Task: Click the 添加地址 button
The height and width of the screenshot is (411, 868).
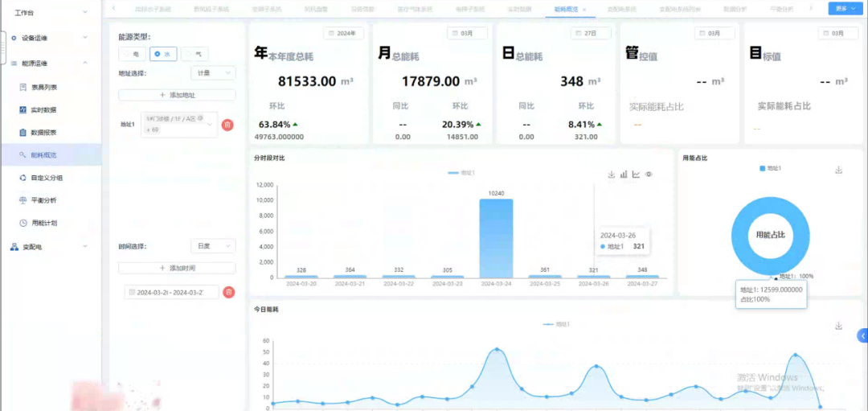Action: click(x=177, y=95)
